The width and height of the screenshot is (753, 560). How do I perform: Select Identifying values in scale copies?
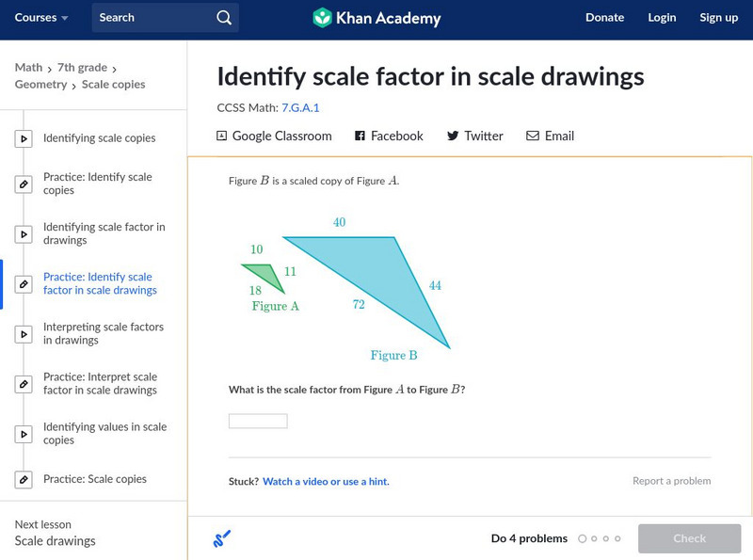(x=104, y=433)
